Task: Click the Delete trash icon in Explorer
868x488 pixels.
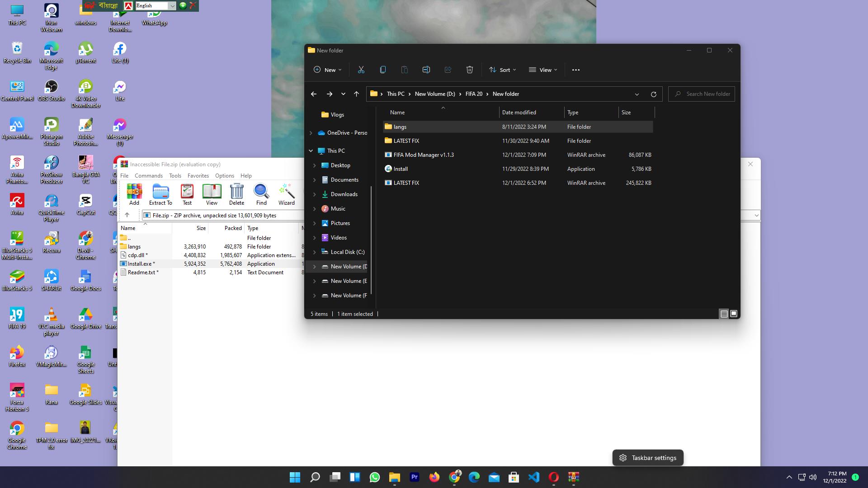Action: tap(469, 70)
